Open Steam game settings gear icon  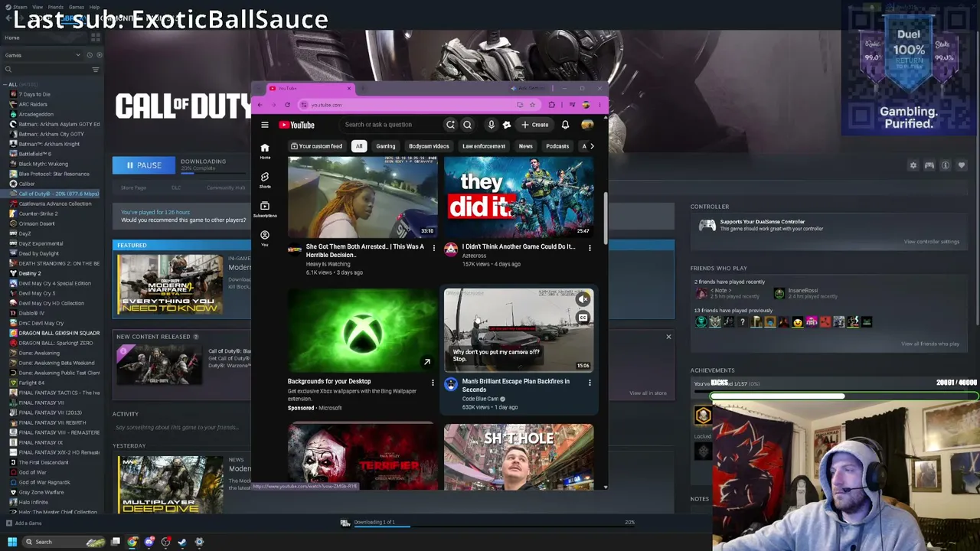tap(913, 165)
